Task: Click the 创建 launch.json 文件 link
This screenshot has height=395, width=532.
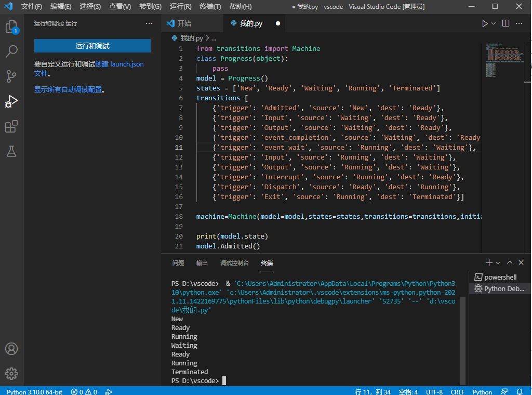Action: pyautogui.click(x=119, y=64)
